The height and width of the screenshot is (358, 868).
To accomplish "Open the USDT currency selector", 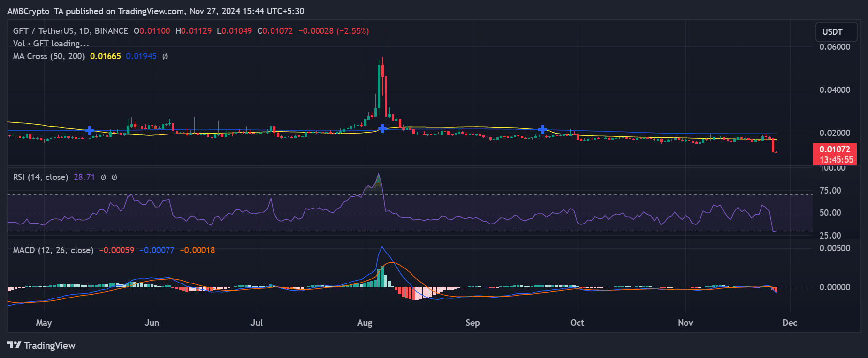I will click(x=836, y=32).
